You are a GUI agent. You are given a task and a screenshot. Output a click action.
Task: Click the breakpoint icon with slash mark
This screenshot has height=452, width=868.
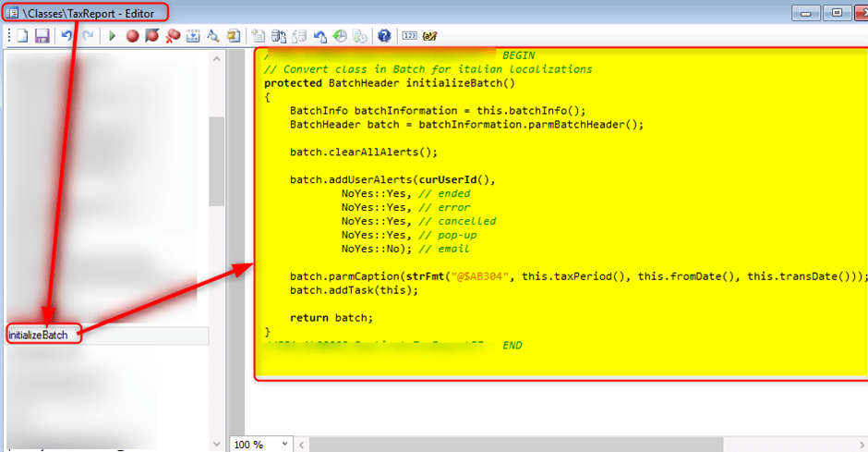(152, 36)
